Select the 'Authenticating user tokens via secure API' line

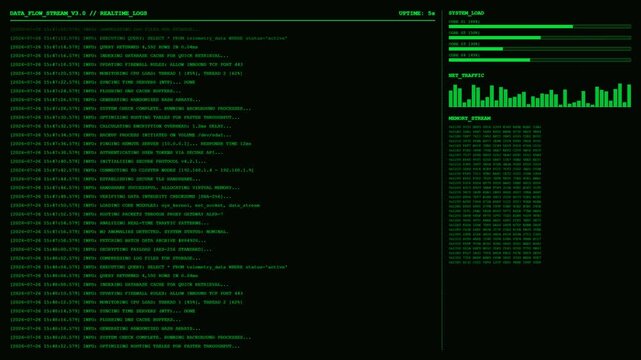click(x=117, y=152)
